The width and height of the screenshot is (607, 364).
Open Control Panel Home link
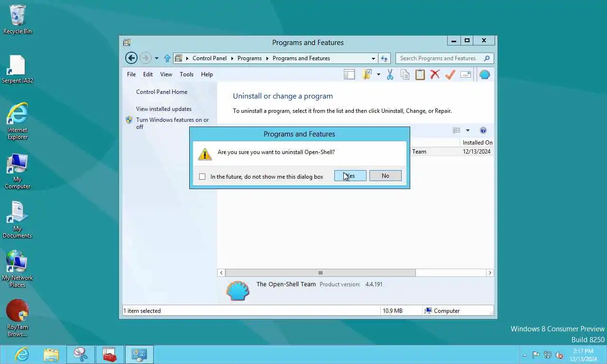point(162,92)
